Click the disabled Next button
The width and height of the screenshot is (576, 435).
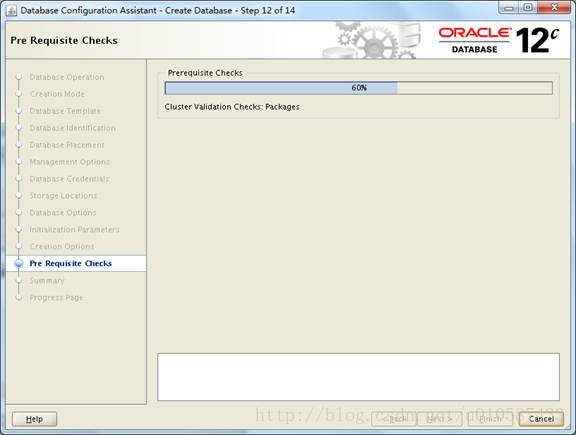coord(439,419)
